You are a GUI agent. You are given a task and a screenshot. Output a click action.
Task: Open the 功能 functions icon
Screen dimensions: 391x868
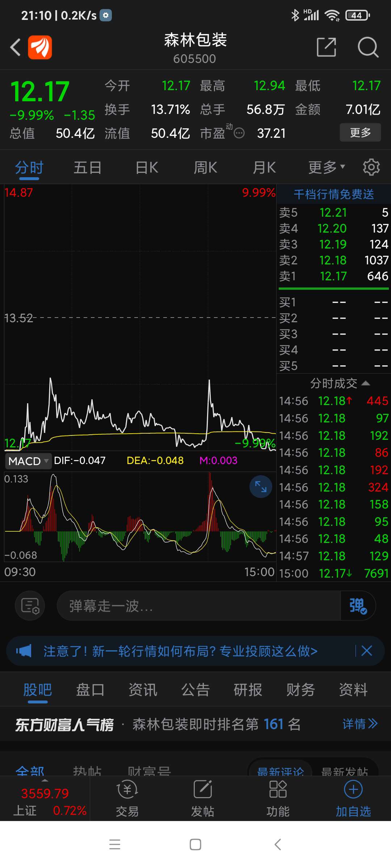(278, 799)
